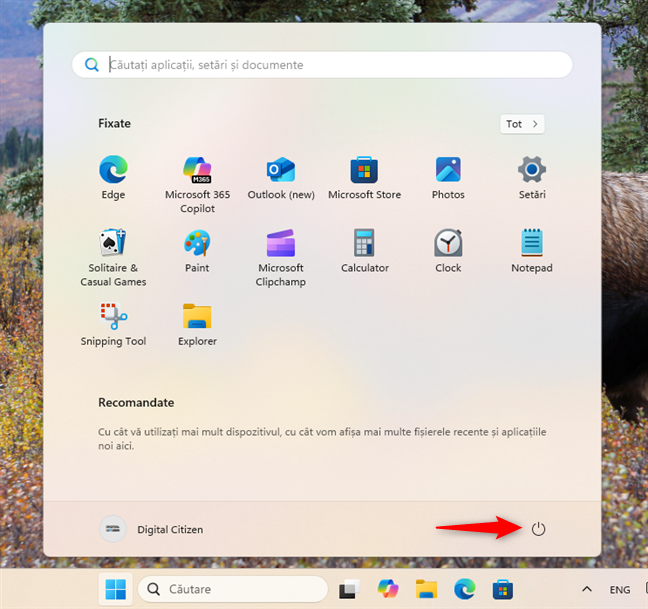This screenshot has height=609, width=648.
Task: Open Microsoft Store from the taskbar
Action: tap(503, 589)
